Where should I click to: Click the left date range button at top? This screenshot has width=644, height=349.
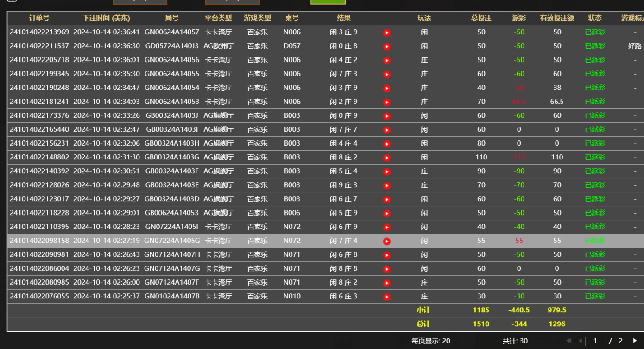(140, 2)
